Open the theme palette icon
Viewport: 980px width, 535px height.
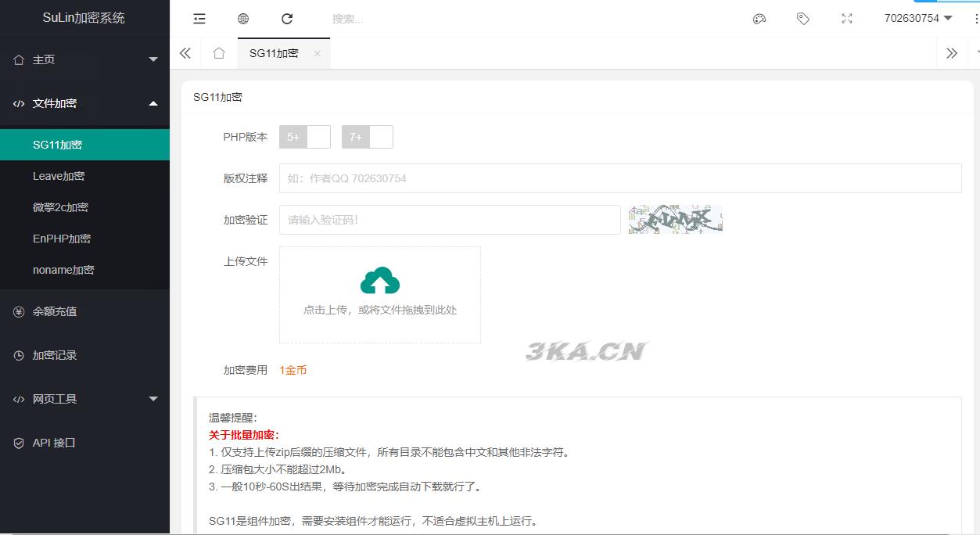point(759,19)
